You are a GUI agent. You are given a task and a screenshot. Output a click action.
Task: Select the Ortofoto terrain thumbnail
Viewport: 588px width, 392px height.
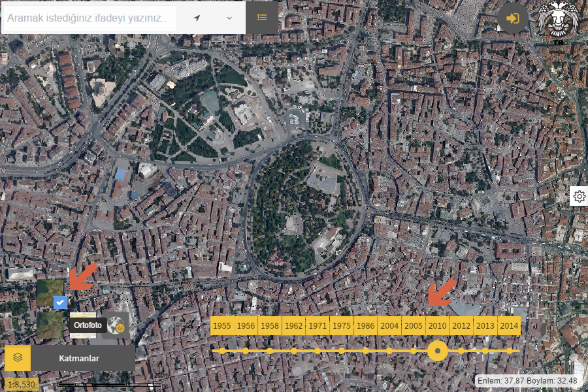point(50,325)
